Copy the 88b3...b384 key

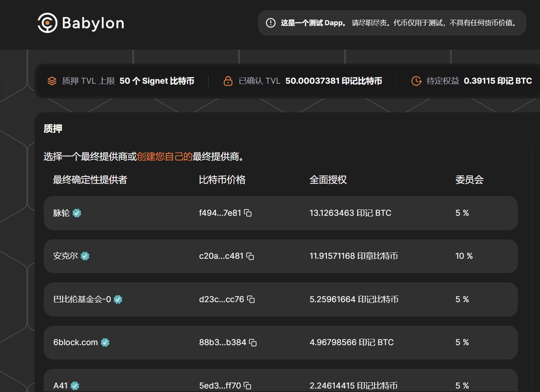[x=253, y=343]
